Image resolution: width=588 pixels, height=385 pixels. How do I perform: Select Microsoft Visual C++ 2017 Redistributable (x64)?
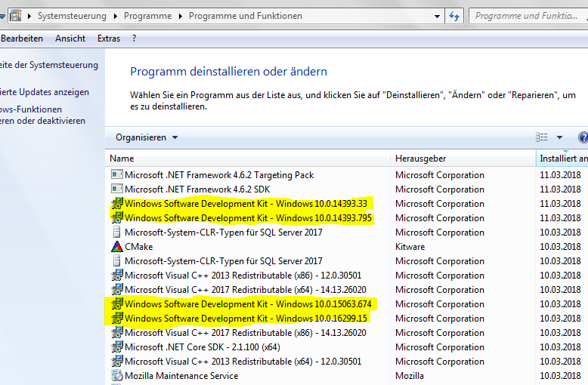coord(245,289)
